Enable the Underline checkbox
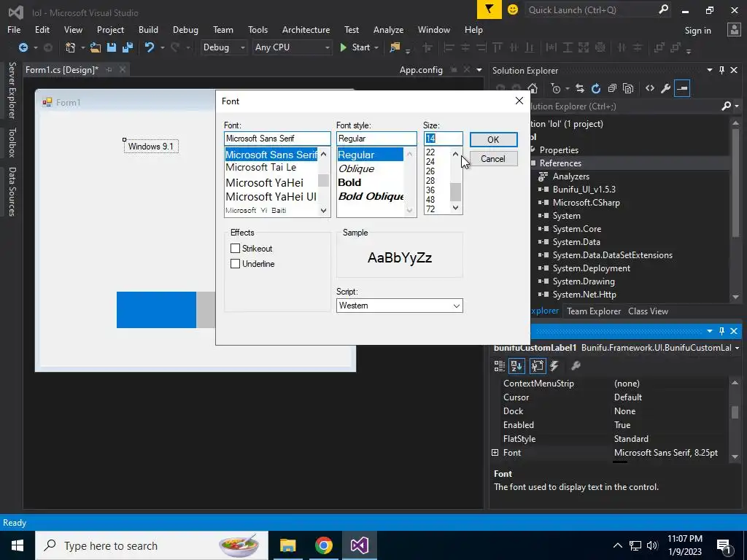Viewport: 747px width, 560px height. pyautogui.click(x=235, y=263)
